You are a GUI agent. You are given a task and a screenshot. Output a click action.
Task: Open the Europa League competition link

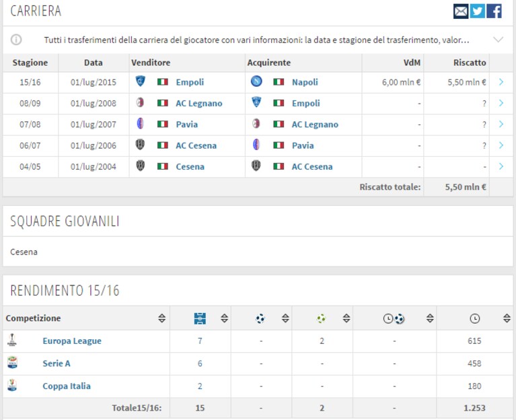[x=72, y=341]
